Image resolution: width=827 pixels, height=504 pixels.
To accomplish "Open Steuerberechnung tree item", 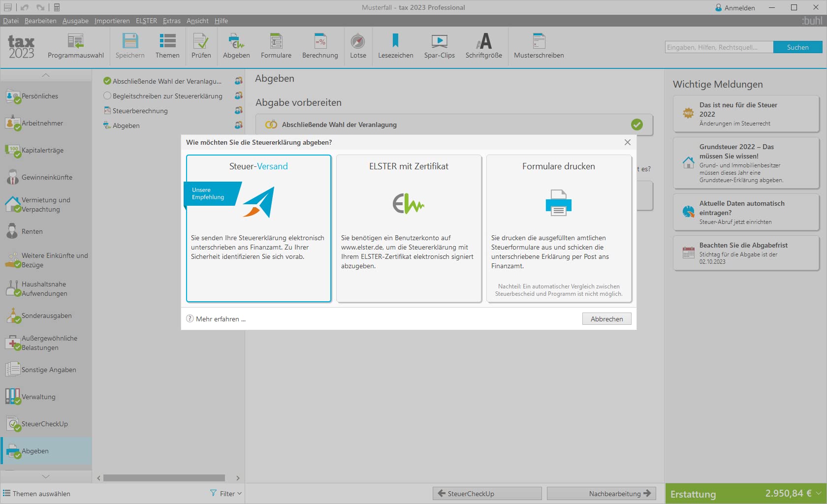I will (140, 111).
